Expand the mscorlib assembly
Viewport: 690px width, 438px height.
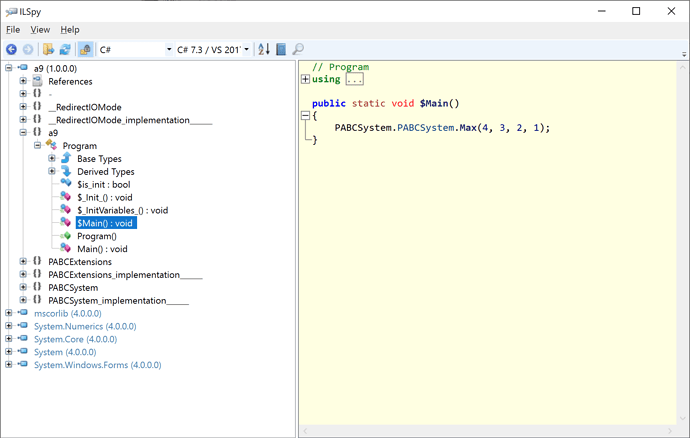pyautogui.click(x=9, y=313)
